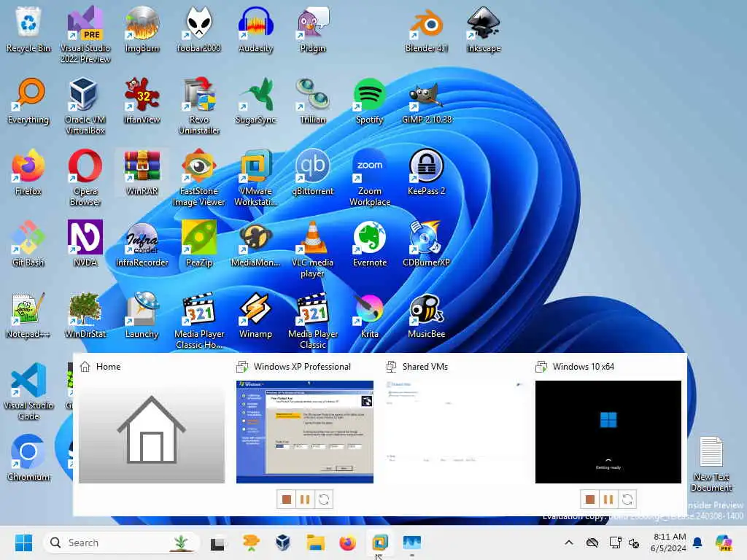Open the CDBurnerXP desktop shortcut
The width and height of the screenshot is (747, 560).
[x=426, y=244]
